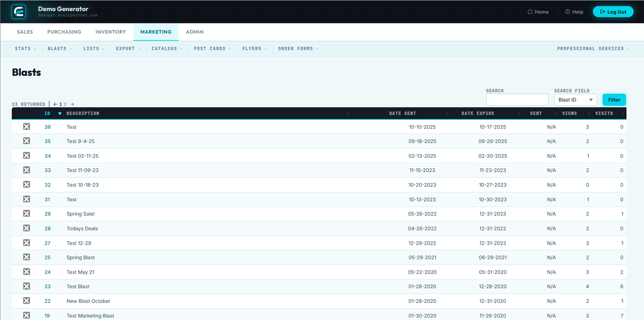The image size is (644, 320).
Task: Sort using the Visits column sort handle
Action: coord(623,114)
